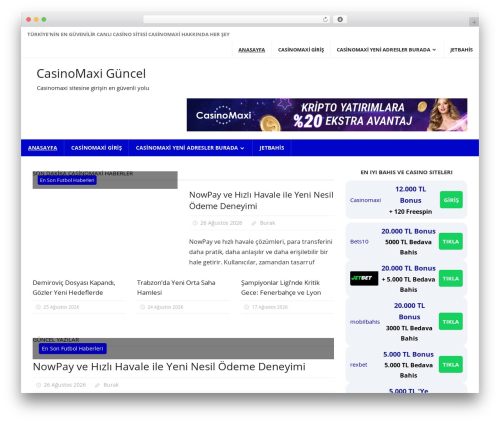Click the Casinomaxi link in sidebar
The image size is (500, 423).
coord(365,200)
